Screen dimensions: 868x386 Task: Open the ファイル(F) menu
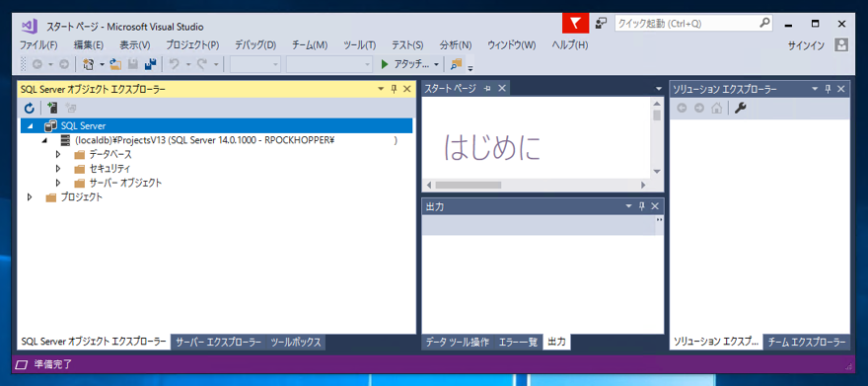point(38,45)
